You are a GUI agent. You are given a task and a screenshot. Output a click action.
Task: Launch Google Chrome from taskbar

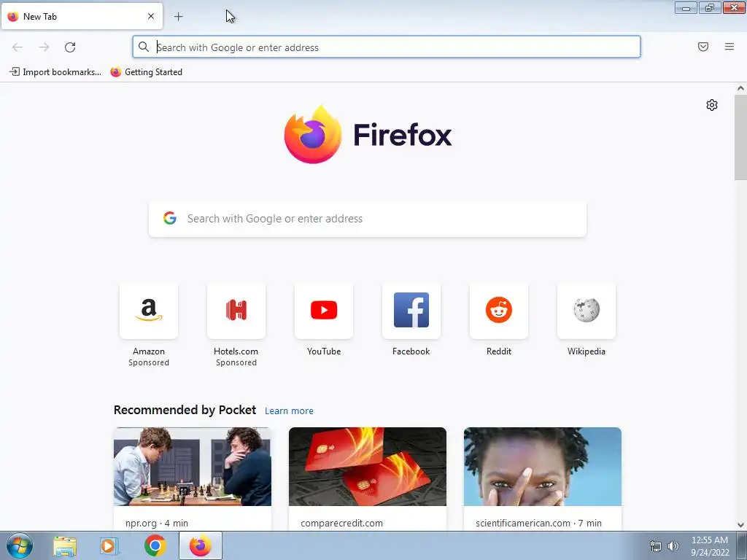click(155, 545)
